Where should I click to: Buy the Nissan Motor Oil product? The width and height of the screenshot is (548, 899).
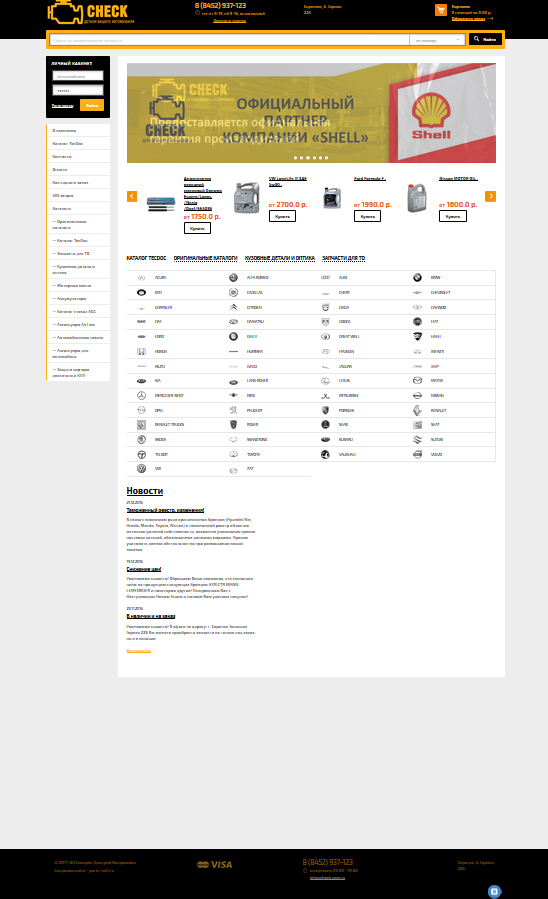tap(453, 216)
